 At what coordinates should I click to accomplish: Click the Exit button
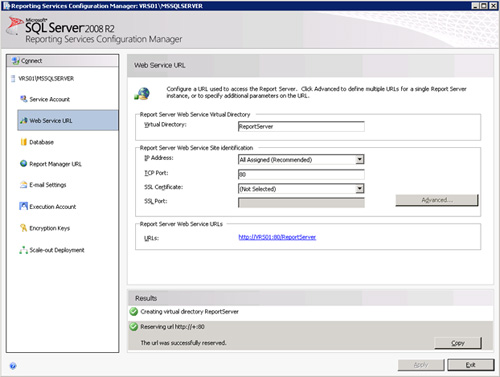pyautogui.click(x=470, y=365)
